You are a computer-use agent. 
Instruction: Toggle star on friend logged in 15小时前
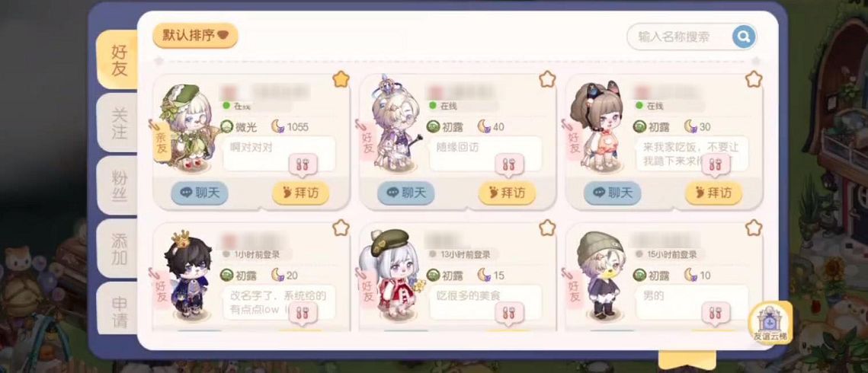pyautogui.click(x=754, y=227)
